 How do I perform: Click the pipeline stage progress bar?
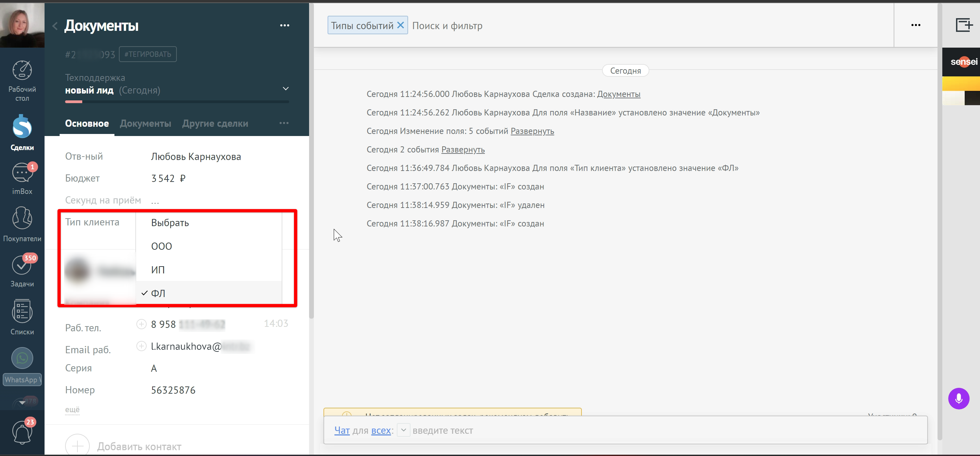point(177,101)
